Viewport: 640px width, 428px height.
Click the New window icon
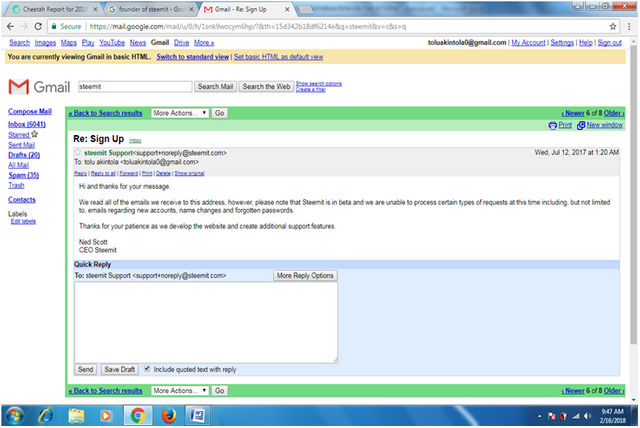[x=581, y=125]
